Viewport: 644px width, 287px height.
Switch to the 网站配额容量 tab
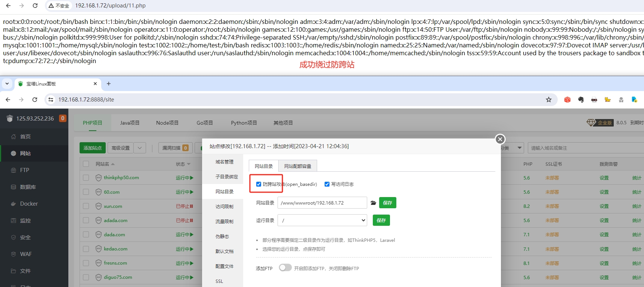[x=298, y=166]
